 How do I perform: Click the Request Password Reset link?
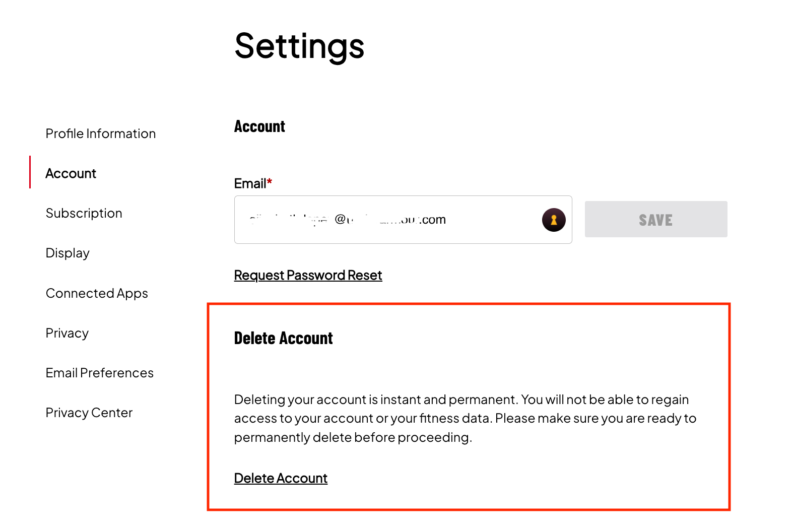(x=308, y=275)
